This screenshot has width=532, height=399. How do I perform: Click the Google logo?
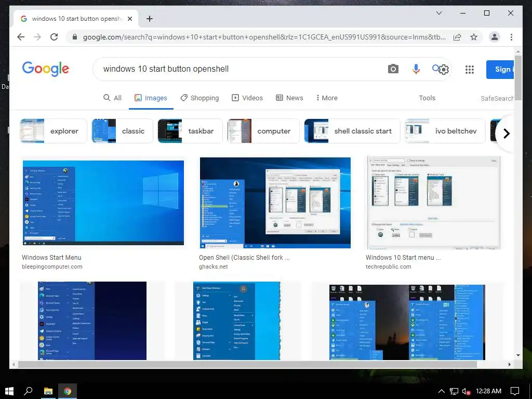pos(46,69)
